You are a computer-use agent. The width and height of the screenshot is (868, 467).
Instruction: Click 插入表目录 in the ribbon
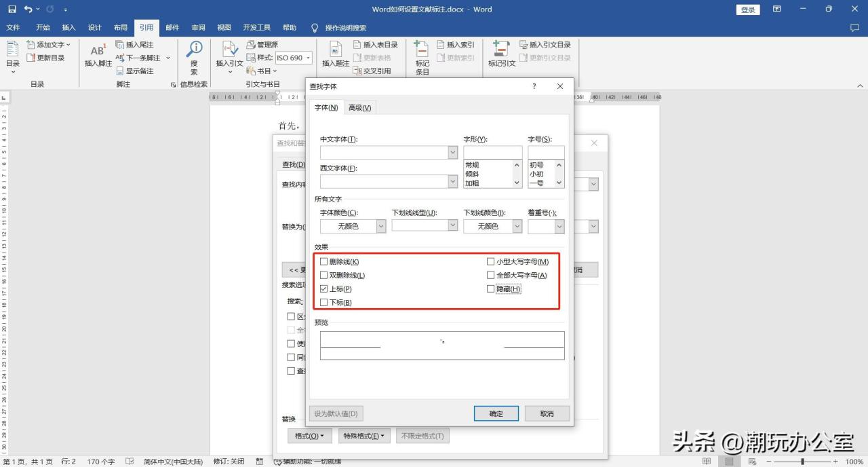pos(376,45)
